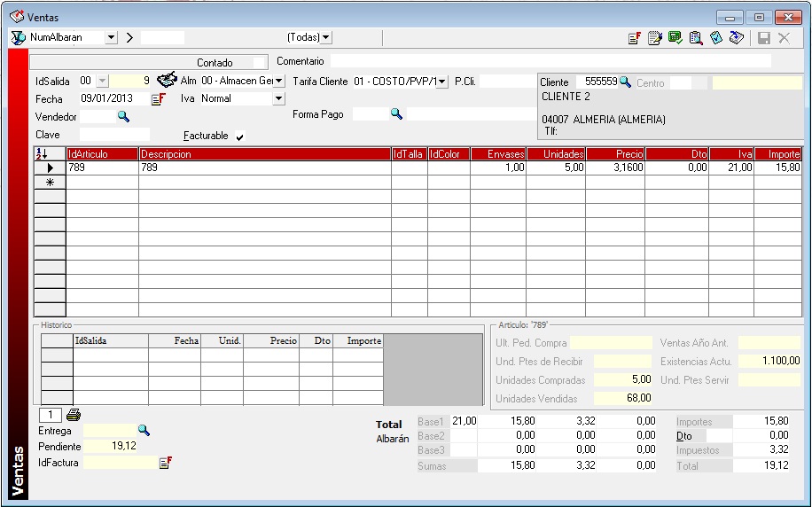Open the (Todas) filter dropdown
The height and width of the screenshot is (507, 812).
(x=325, y=37)
